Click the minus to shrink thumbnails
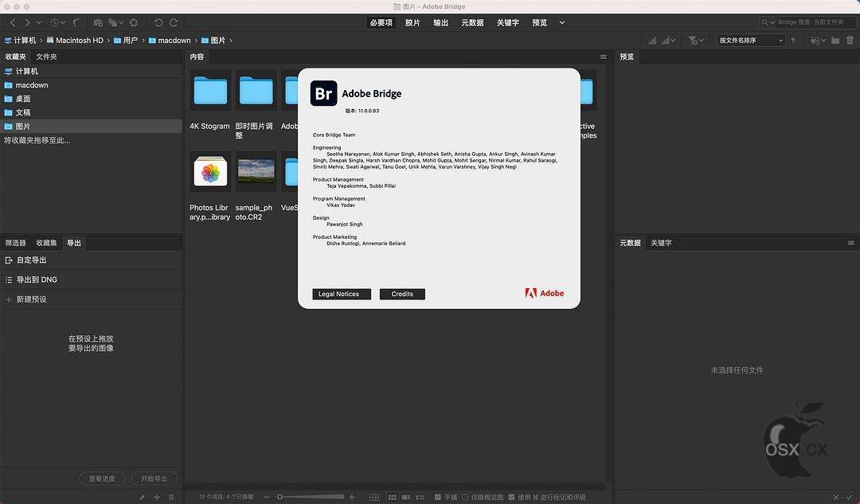 pos(267,497)
